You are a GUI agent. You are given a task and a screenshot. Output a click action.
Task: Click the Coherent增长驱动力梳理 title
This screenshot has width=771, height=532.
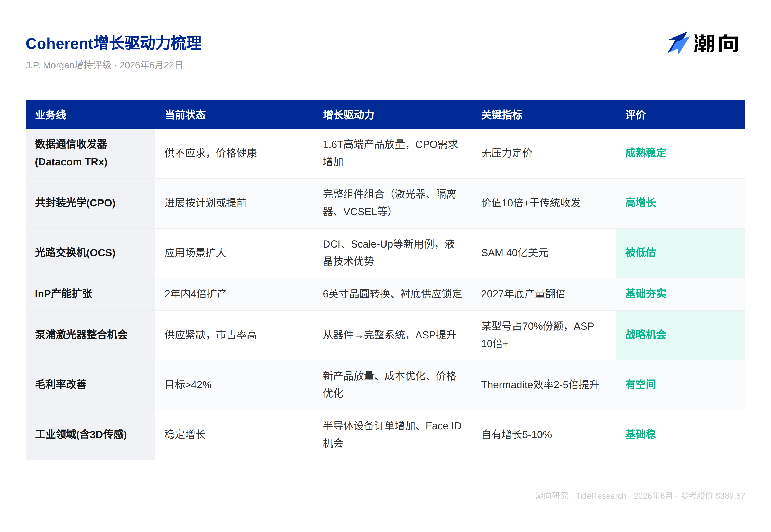[114, 43]
